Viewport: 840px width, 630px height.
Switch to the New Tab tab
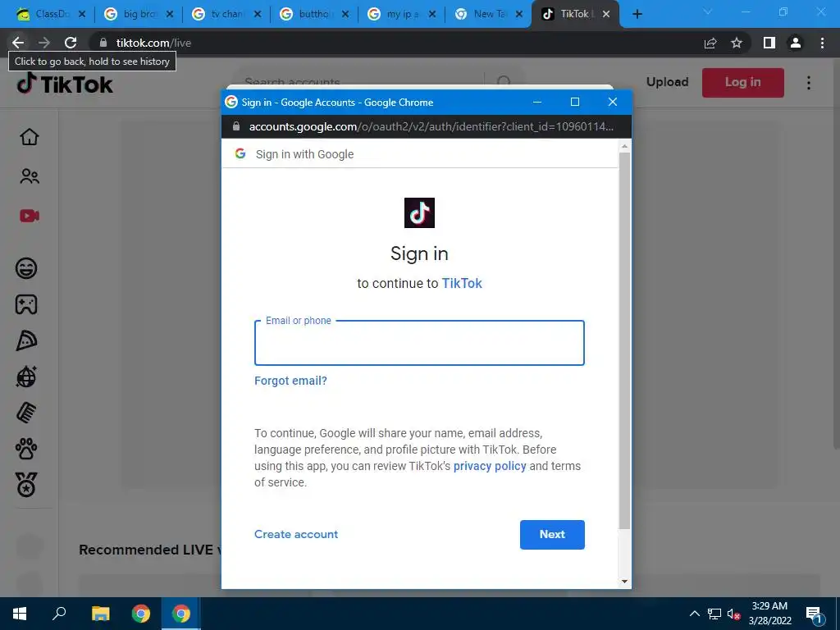[x=489, y=14]
